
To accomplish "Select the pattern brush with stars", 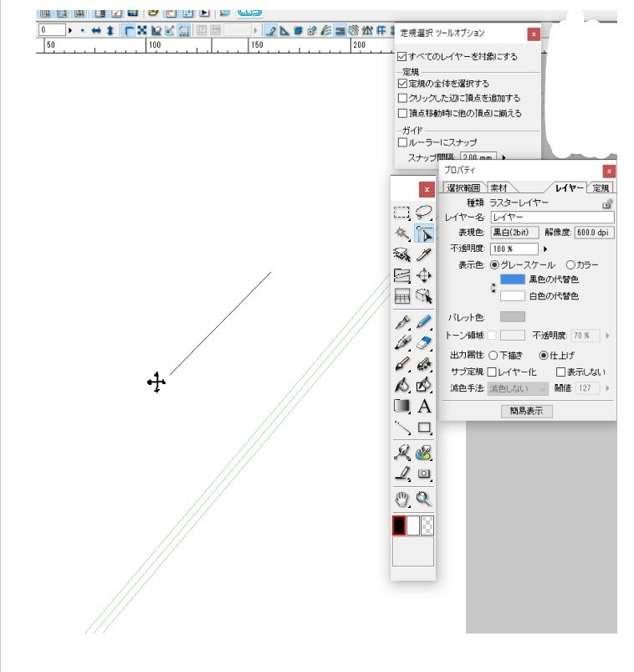I will pos(424,364).
